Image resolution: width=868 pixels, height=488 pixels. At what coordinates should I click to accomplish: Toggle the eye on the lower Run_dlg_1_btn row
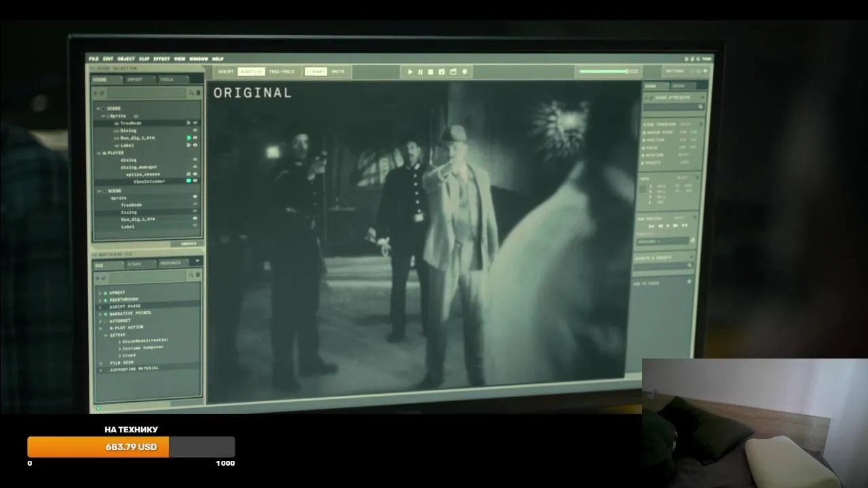[195, 219]
